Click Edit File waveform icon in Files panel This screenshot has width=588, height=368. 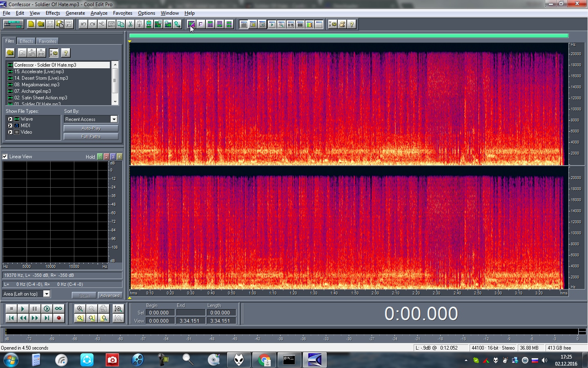(x=41, y=53)
